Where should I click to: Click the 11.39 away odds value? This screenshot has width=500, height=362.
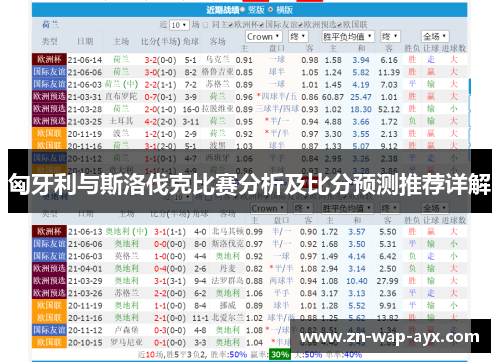[389, 72]
